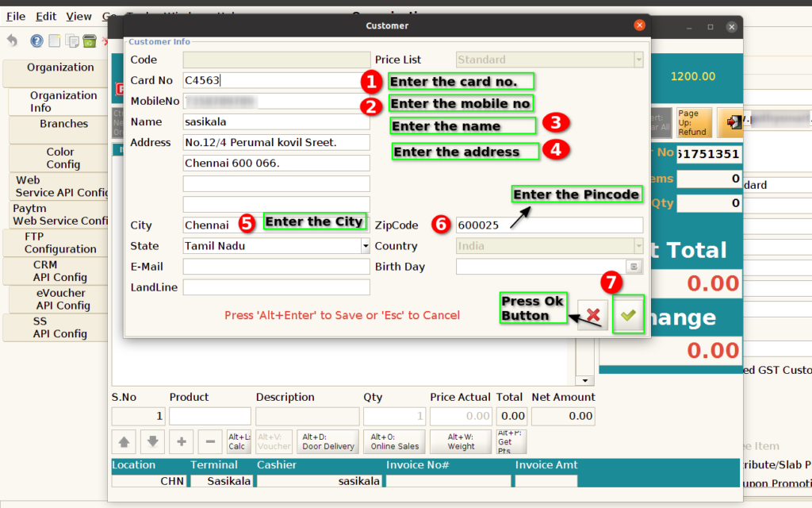812x508 pixels.
Task: Click Address field with Chennai 600 066
Action: click(277, 164)
